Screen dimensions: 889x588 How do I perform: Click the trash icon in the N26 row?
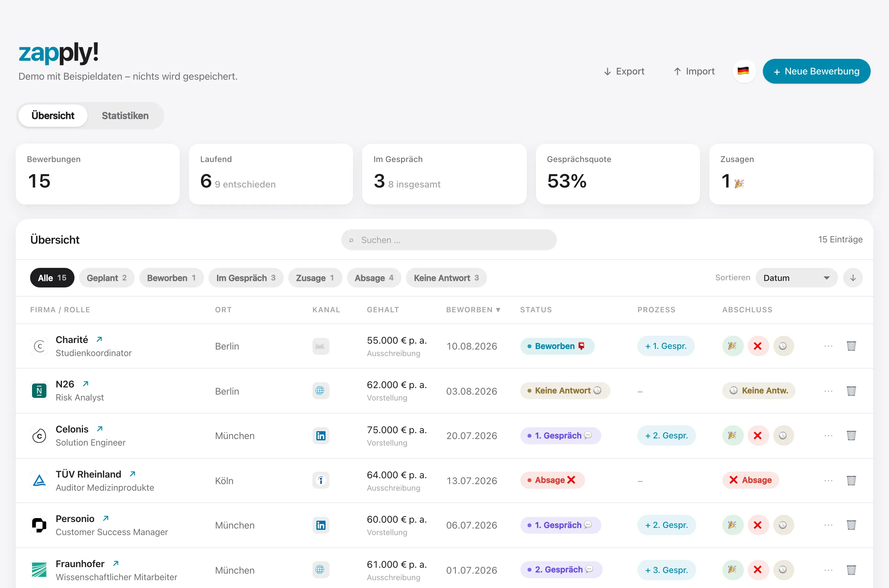851,391
